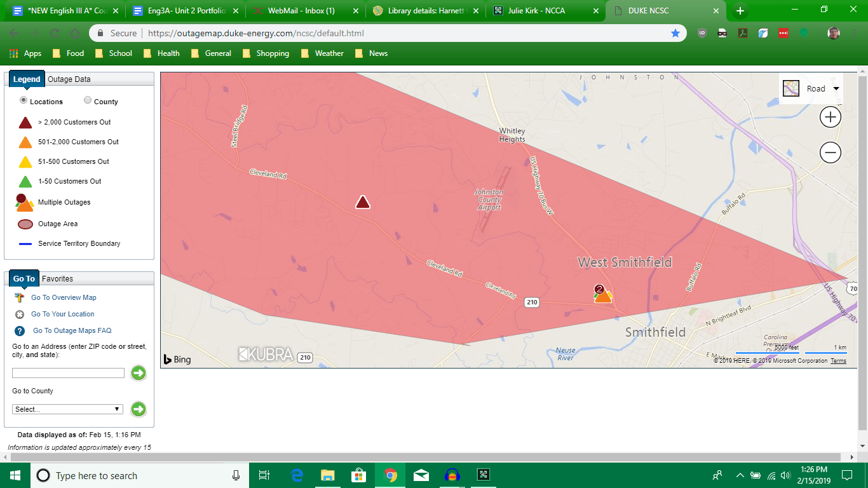Click inside the address entry field

coord(67,373)
